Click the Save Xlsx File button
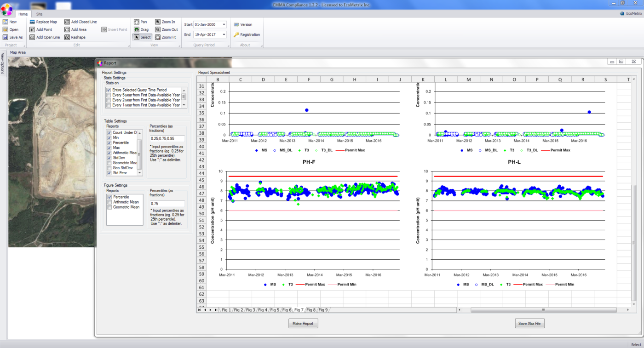This screenshot has width=644, height=348. pos(530,324)
